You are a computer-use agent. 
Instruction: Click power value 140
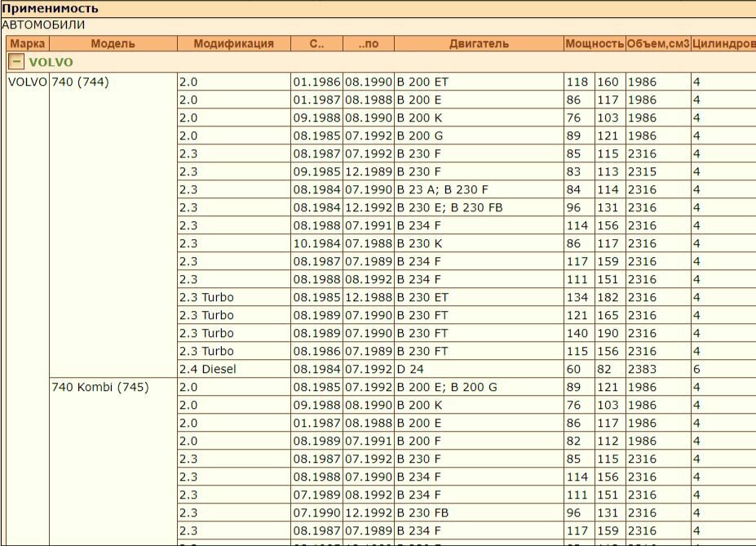pyautogui.click(x=577, y=333)
